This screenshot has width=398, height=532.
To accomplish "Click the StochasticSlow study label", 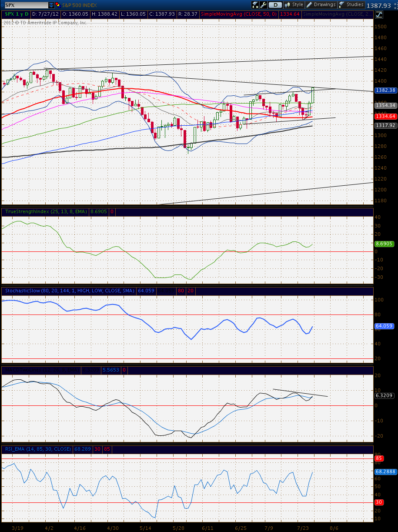I will pos(69,291).
